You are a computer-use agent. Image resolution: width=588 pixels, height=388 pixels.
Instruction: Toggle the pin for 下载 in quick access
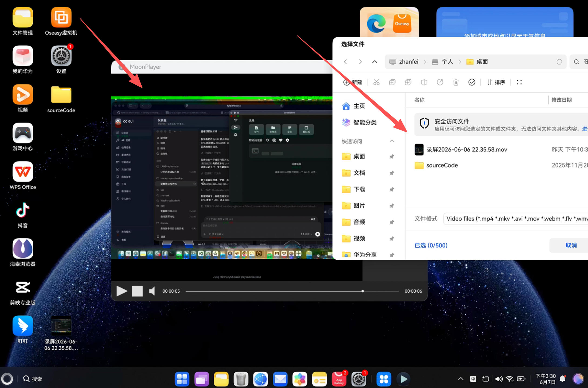click(392, 189)
